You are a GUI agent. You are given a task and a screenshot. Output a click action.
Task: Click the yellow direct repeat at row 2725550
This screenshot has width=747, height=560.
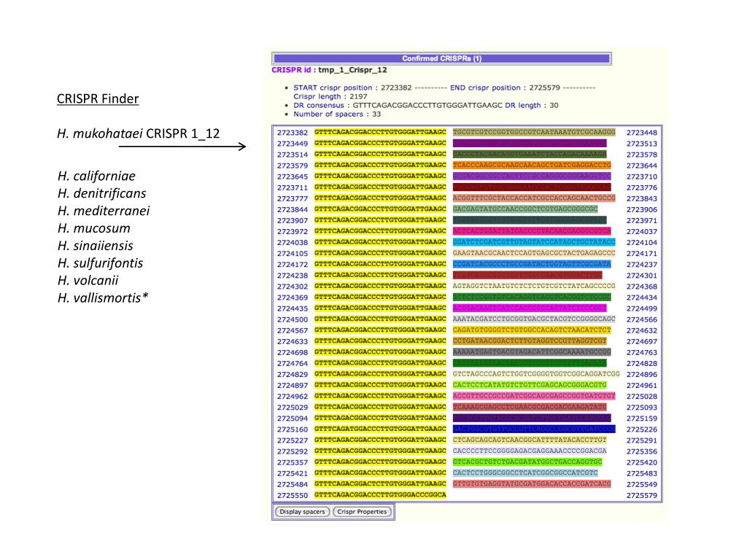pyautogui.click(x=379, y=494)
